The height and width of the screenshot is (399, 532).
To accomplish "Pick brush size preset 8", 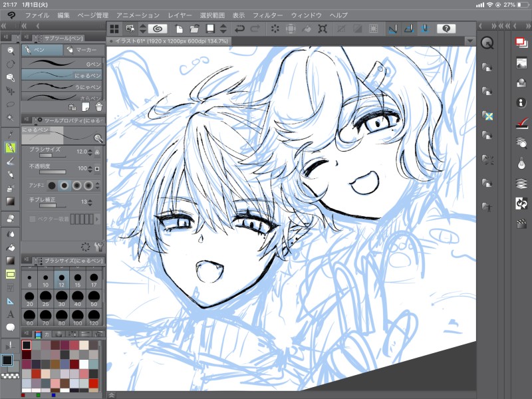I will (29, 280).
